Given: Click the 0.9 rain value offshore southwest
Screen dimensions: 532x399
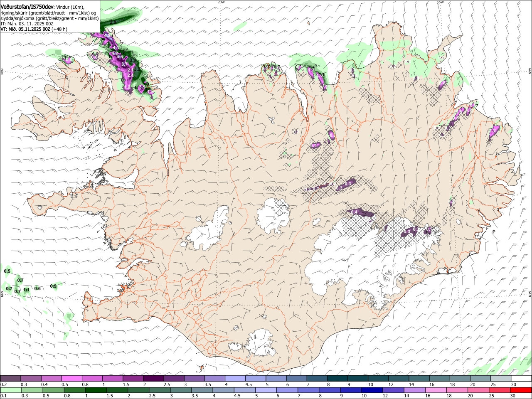Looking at the screenshot, I should [53, 286].
